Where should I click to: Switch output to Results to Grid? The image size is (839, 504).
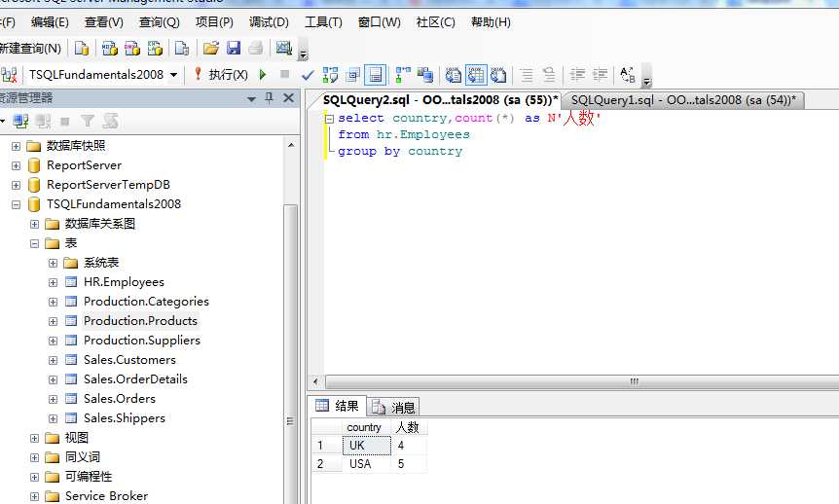[x=476, y=75]
